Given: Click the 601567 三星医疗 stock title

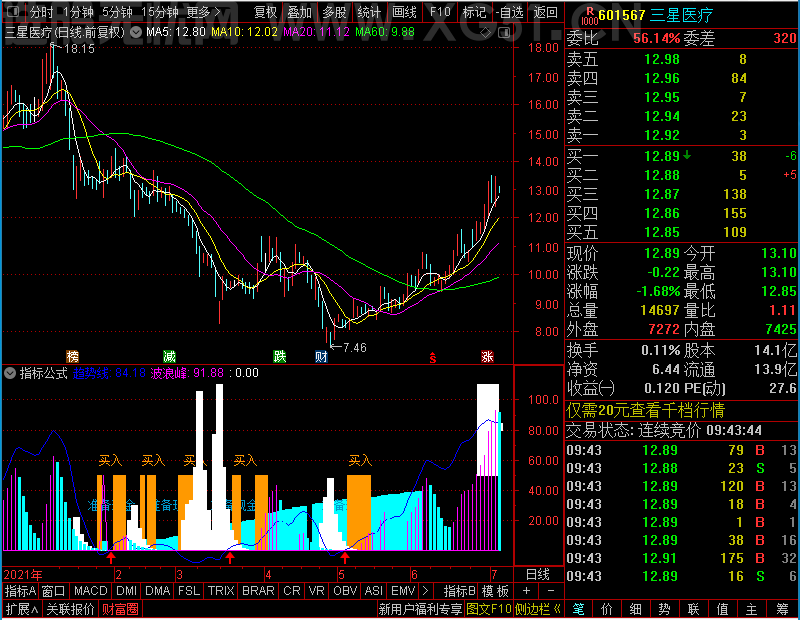Looking at the screenshot, I should pos(656,15).
